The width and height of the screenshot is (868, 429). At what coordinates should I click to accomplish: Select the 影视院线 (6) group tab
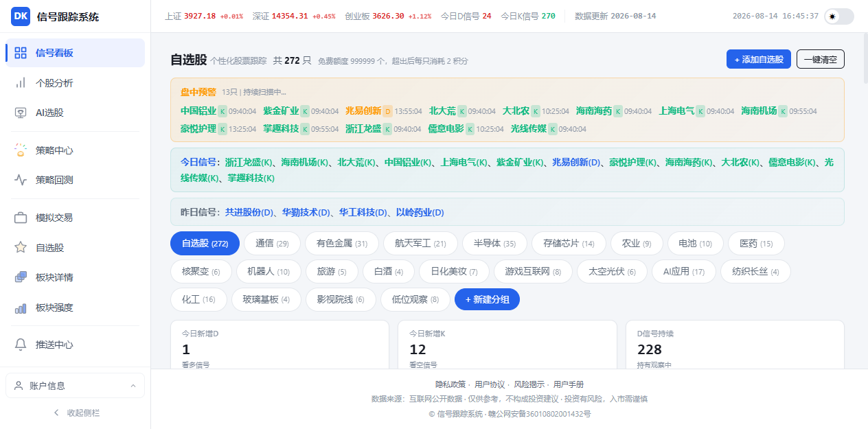[341, 299]
